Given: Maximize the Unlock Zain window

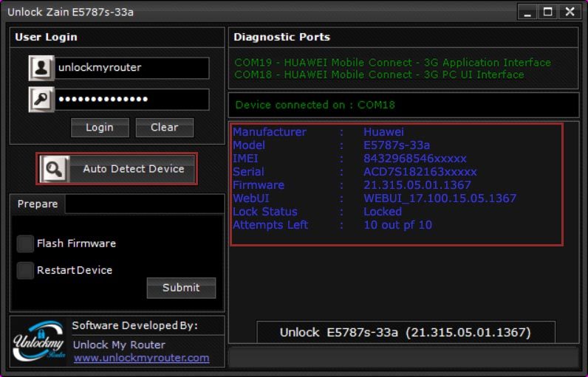Looking at the screenshot, I should coord(548,12).
